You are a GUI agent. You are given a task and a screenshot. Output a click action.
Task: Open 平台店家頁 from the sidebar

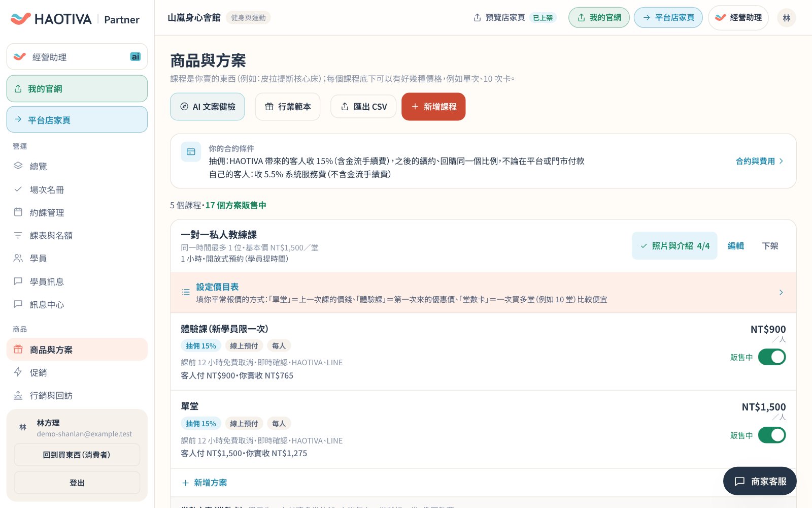coord(77,119)
